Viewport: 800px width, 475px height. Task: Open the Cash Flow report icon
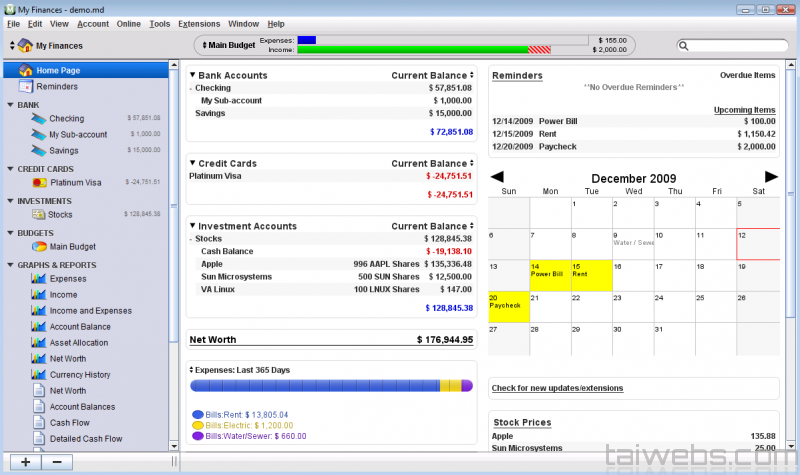[x=39, y=423]
